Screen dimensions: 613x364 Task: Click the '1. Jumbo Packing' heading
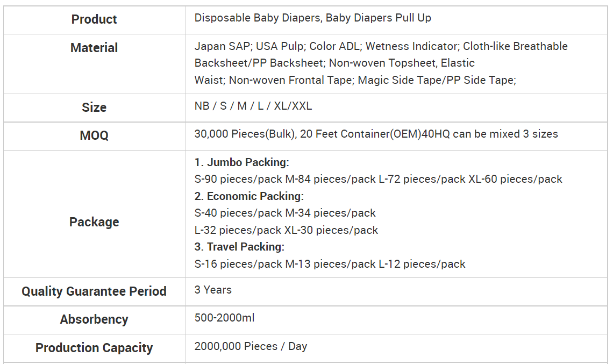242,162
